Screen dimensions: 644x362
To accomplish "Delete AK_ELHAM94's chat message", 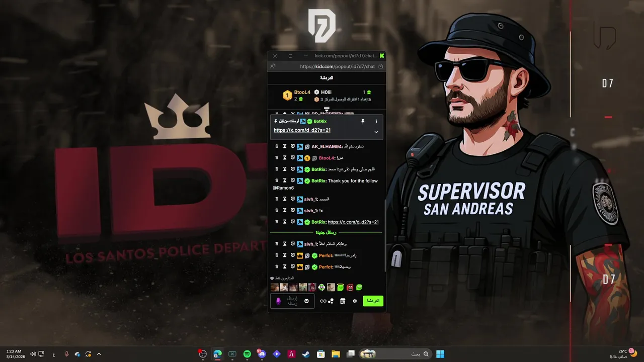I will pyautogui.click(x=277, y=146).
